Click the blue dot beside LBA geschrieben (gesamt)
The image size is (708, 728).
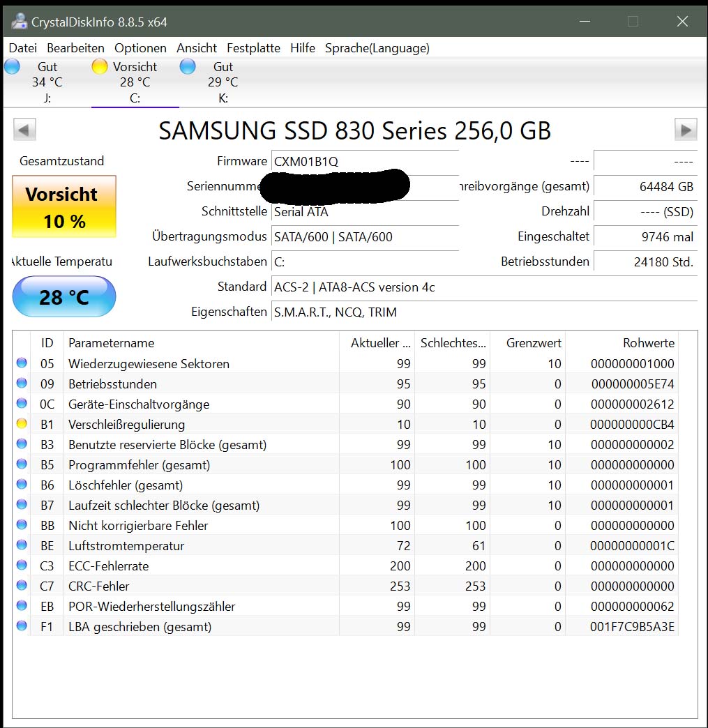tap(22, 625)
